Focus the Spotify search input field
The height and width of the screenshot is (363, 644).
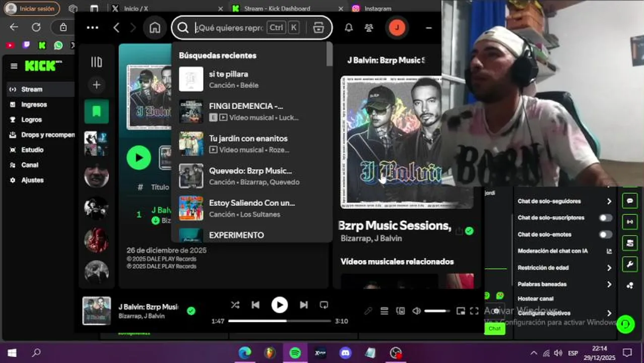click(x=229, y=28)
